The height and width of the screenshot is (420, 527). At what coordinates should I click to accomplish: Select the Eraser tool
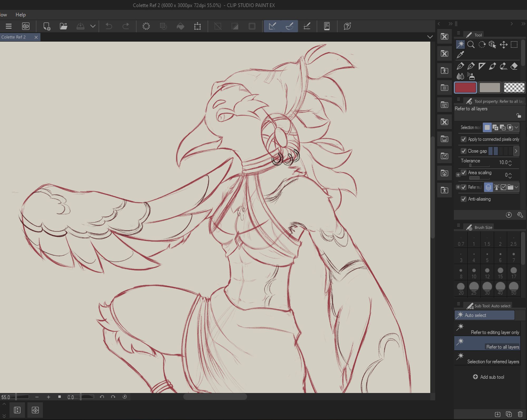click(x=514, y=66)
